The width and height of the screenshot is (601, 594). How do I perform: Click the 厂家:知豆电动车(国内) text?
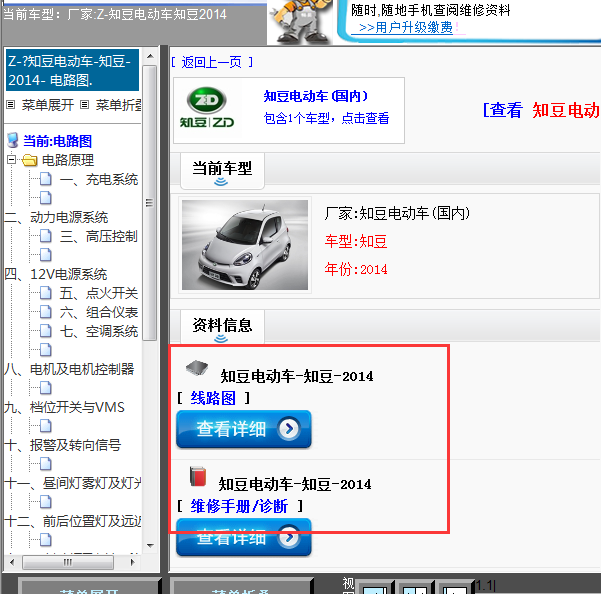click(x=397, y=213)
